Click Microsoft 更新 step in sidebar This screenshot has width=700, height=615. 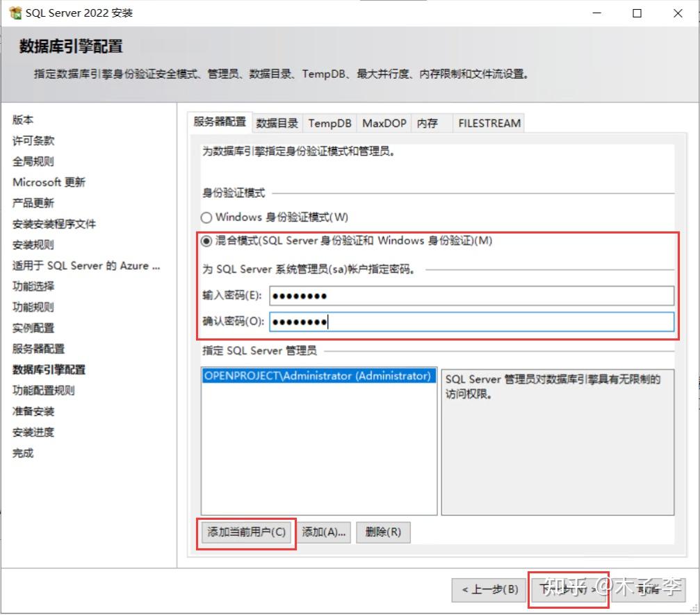[x=49, y=183]
